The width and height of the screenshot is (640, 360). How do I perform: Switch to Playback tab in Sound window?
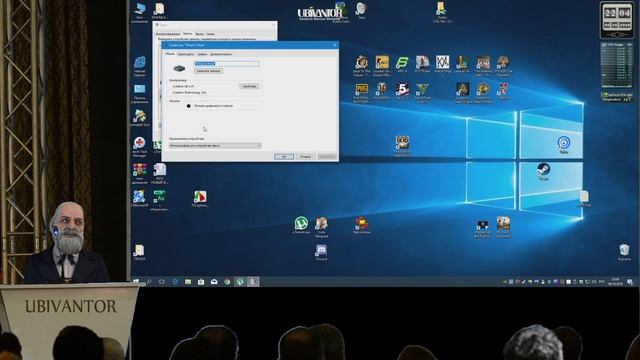click(x=168, y=34)
